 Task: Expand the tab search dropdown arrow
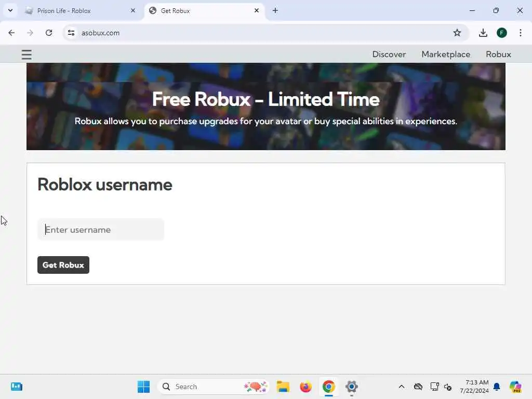(10, 10)
